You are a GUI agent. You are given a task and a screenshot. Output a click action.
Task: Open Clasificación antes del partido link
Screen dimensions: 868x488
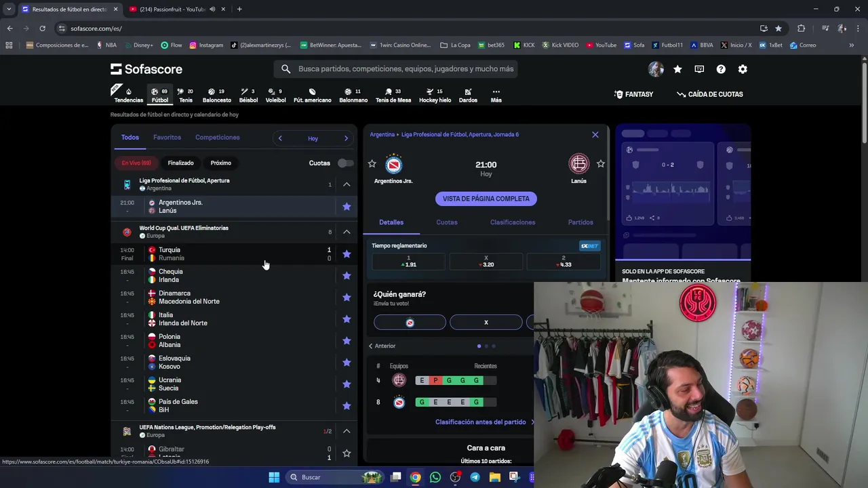(484, 422)
